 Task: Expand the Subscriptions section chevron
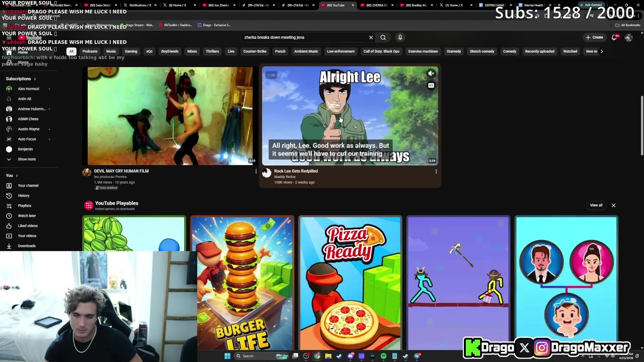[x=35, y=78]
